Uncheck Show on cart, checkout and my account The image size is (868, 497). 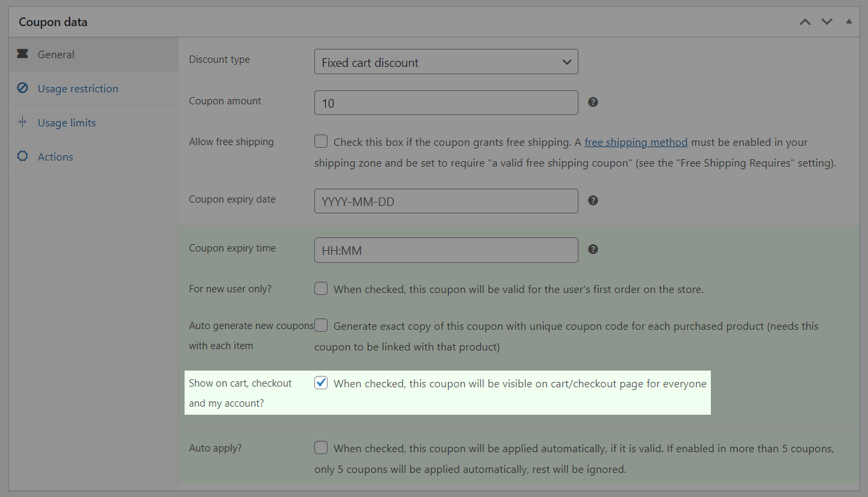point(321,383)
